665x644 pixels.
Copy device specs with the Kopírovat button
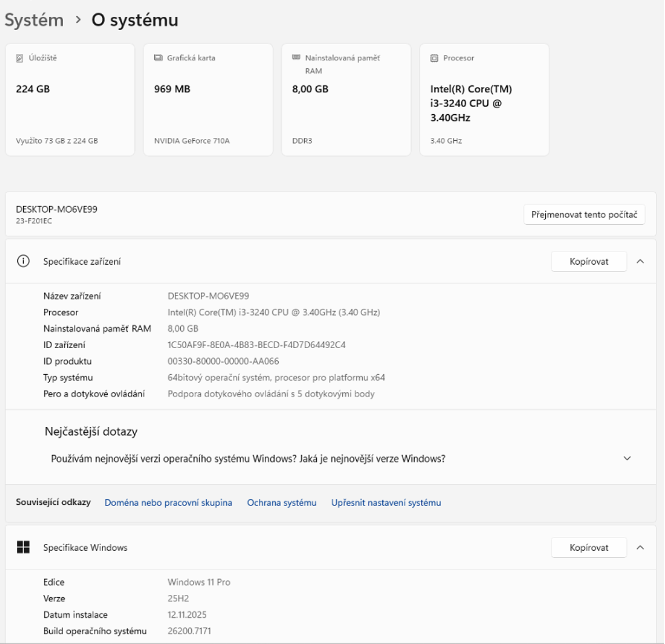(x=589, y=261)
